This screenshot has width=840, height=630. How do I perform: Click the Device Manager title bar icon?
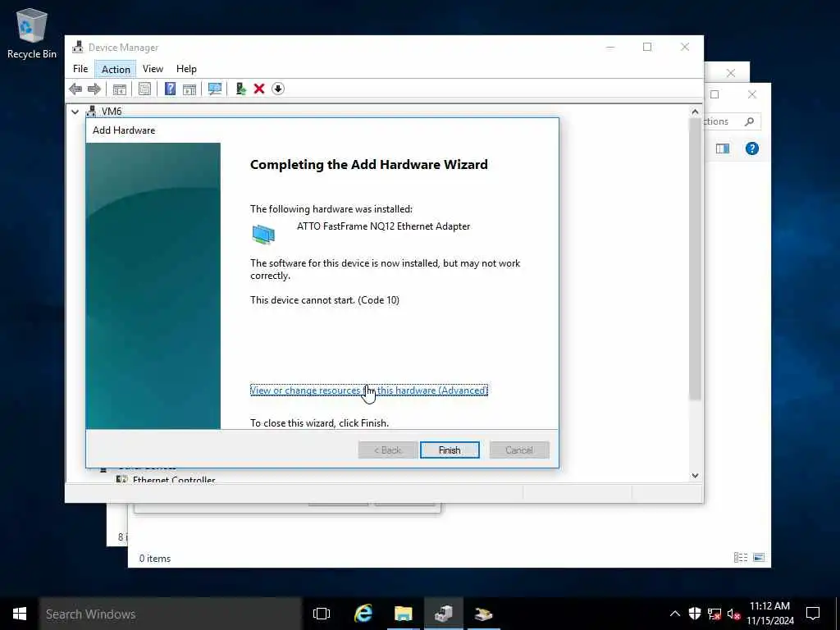point(78,47)
